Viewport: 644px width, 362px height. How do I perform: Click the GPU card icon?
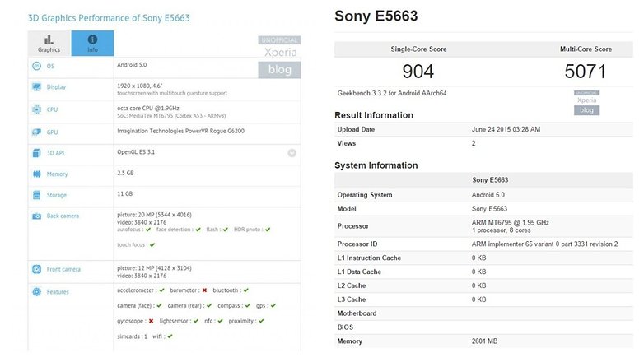point(36,132)
